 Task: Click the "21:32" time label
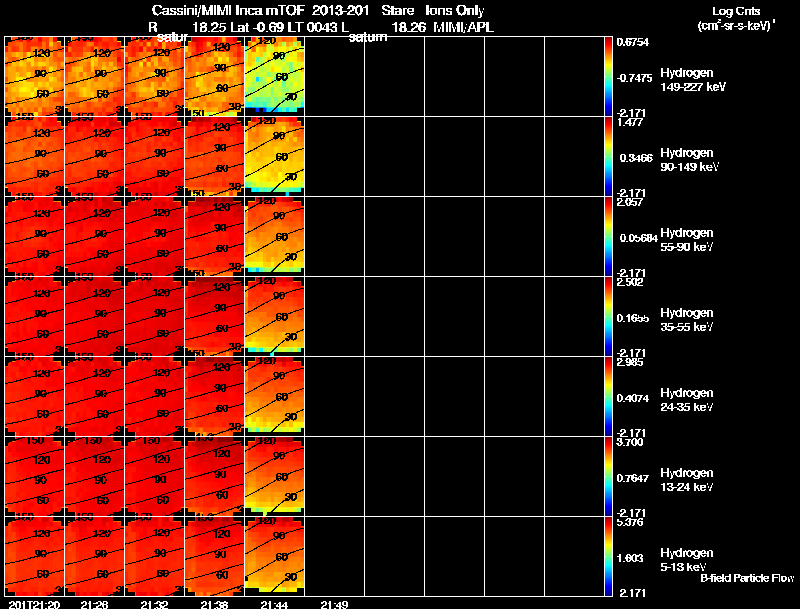pos(154,604)
